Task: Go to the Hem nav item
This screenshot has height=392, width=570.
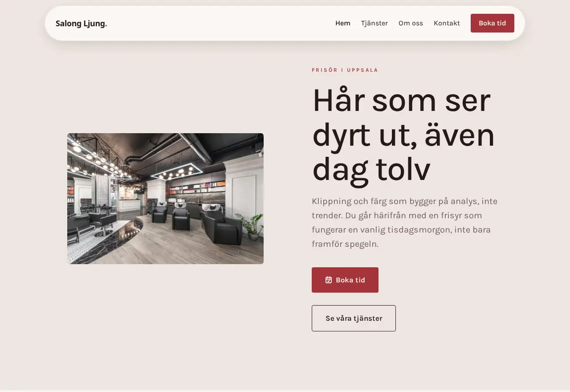Action: [x=343, y=23]
